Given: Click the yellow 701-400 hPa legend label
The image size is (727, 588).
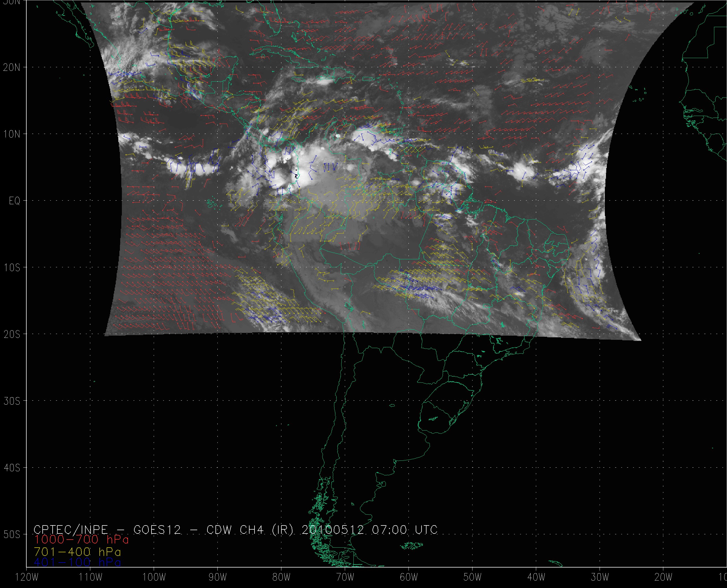Looking at the screenshot, I should 77,551.
